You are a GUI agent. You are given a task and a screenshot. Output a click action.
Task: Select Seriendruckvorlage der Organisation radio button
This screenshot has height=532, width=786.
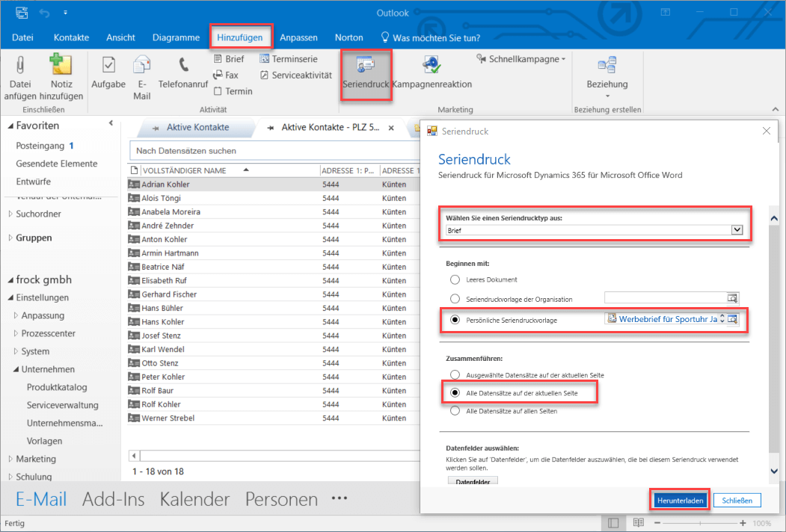(x=455, y=299)
